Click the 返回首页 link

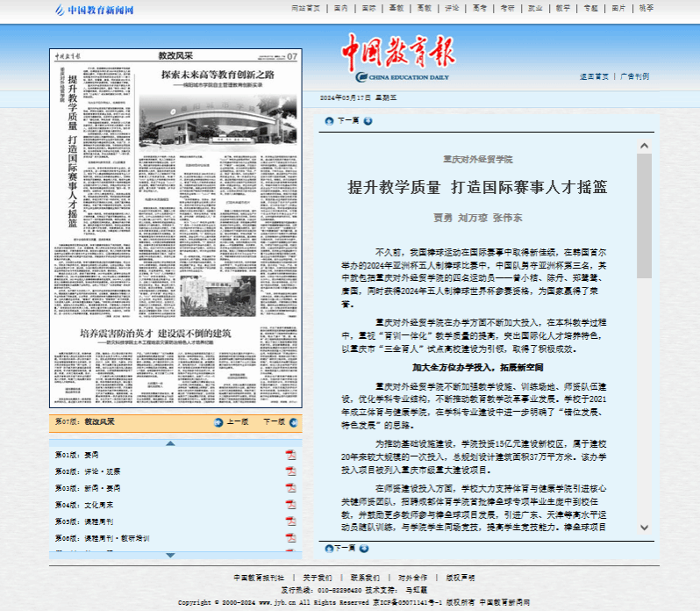[x=594, y=76]
